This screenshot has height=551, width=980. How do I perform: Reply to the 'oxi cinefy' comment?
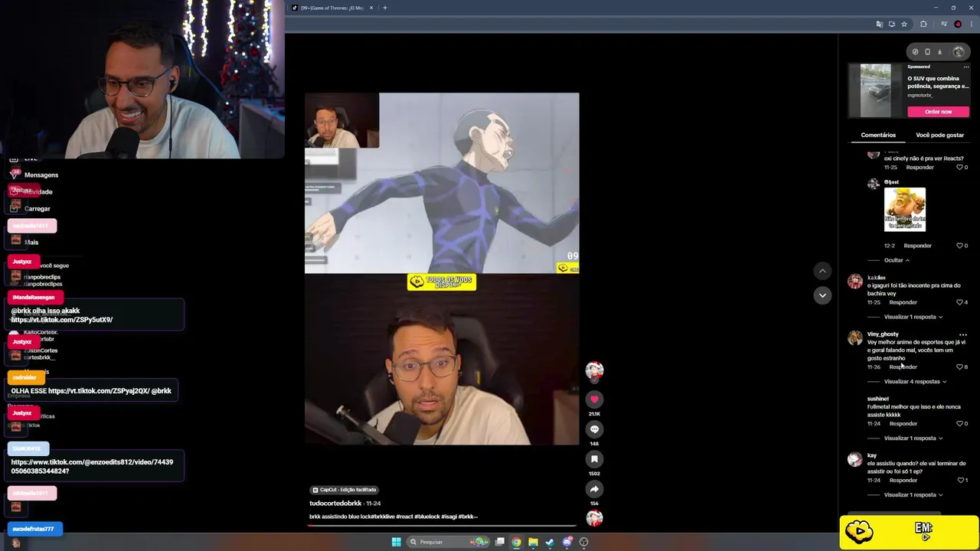pyautogui.click(x=920, y=168)
